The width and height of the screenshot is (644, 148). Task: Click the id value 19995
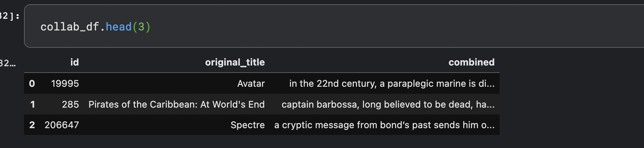(x=65, y=84)
